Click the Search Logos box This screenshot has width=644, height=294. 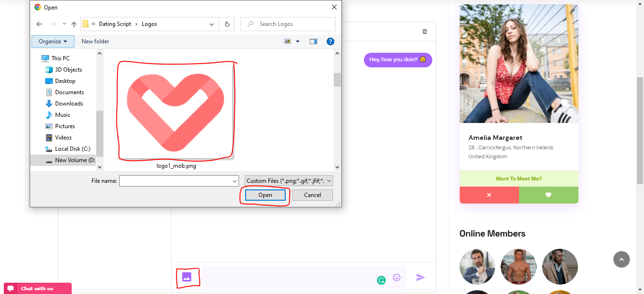tap(288, 24)
